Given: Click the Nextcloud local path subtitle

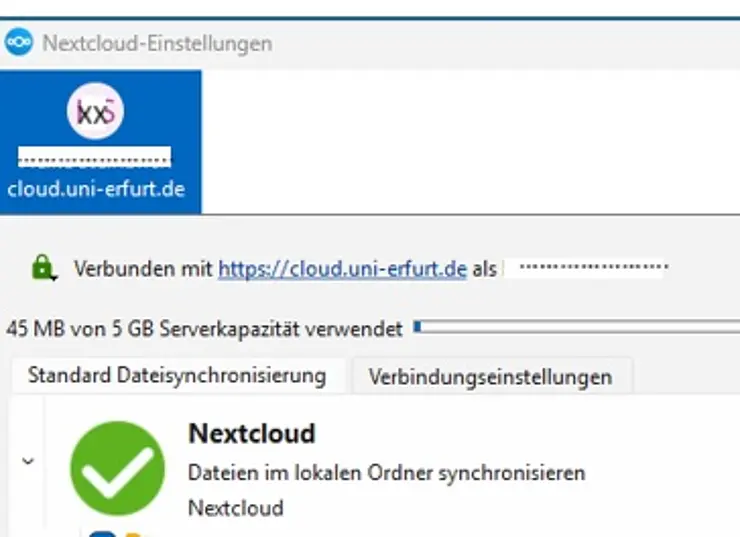Looking at the screenshot, I should 235,508.
